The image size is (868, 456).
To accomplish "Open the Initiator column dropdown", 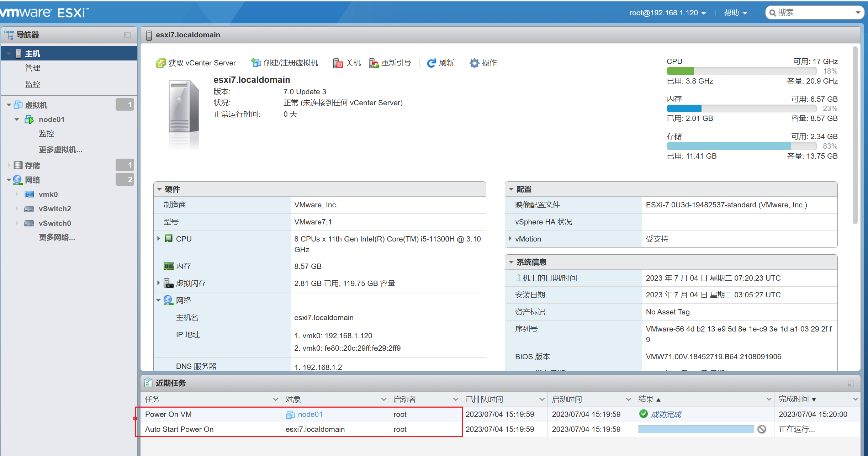I will pyautogui.click(x=455, y=399).
